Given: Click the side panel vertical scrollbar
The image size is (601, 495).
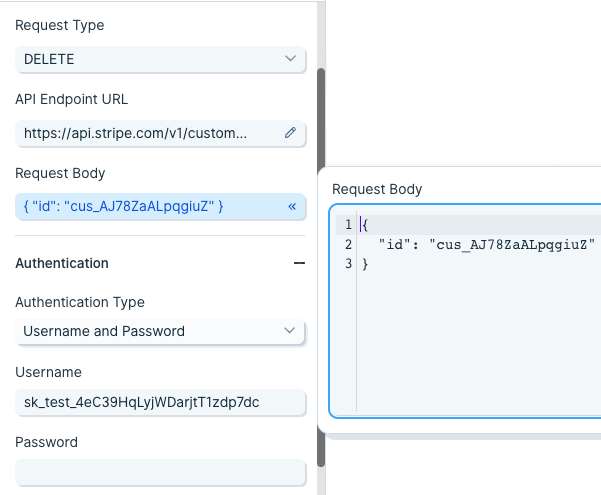Looking at the screenshot, I should pos(321,267).
